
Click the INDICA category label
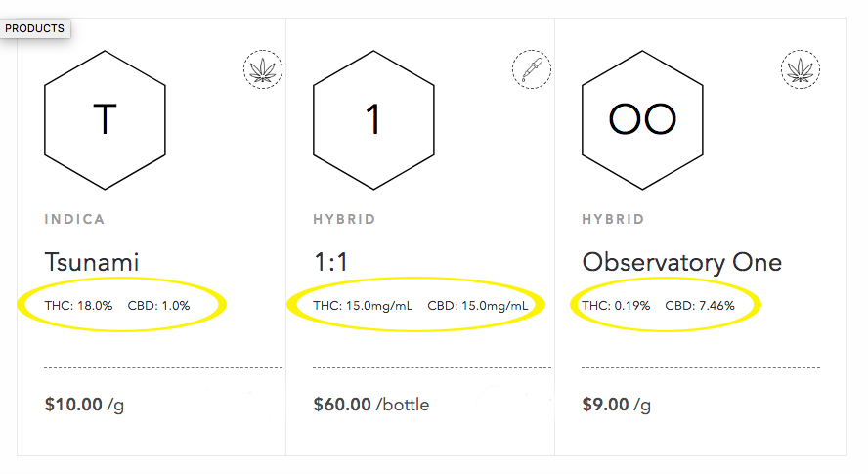tap(74, 219)
